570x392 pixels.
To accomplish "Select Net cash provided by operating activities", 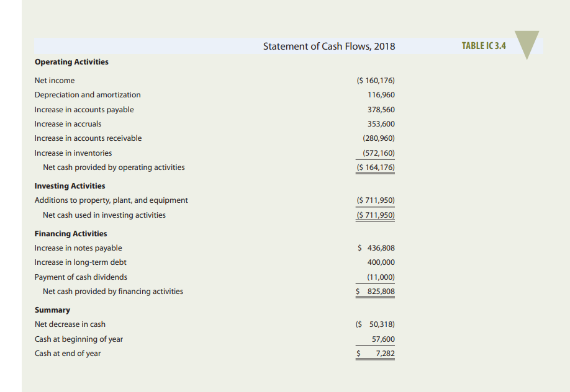I will [x=114, y=167].
